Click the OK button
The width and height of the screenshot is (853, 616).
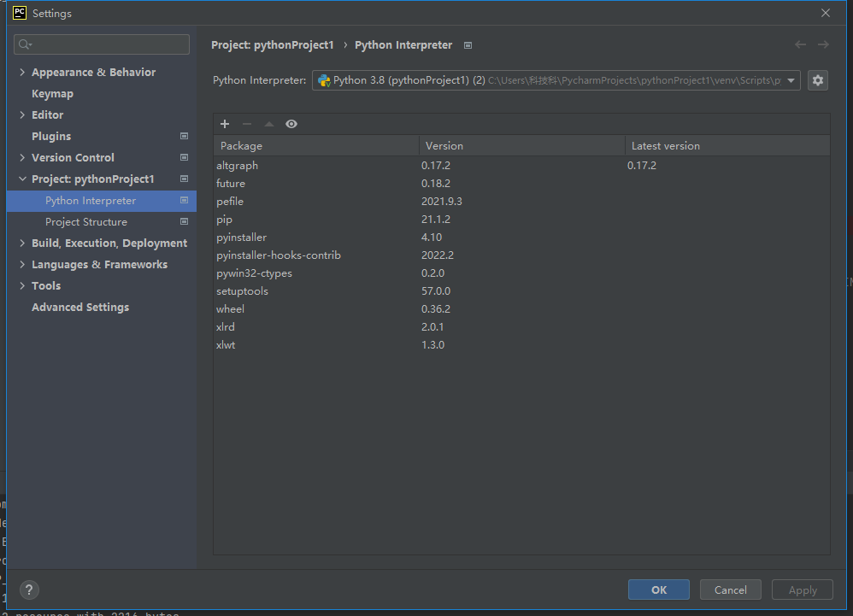click(x=659, y=590)
